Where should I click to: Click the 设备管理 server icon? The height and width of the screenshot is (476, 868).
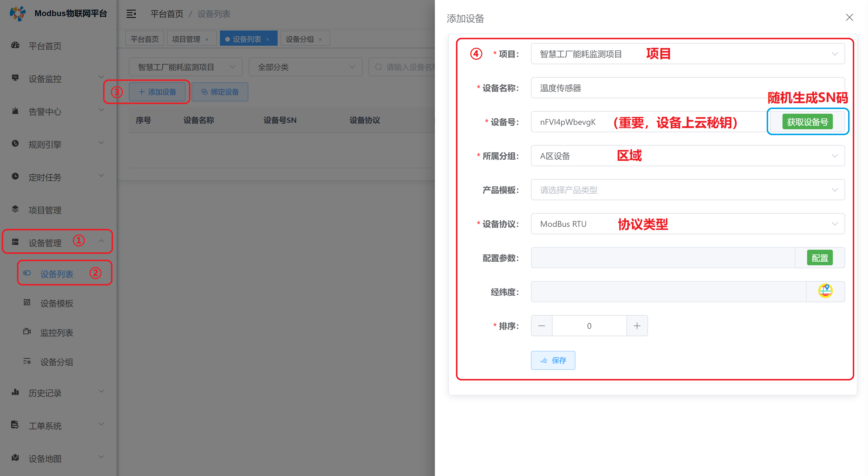pyautogui.click(x=15, y=242)
